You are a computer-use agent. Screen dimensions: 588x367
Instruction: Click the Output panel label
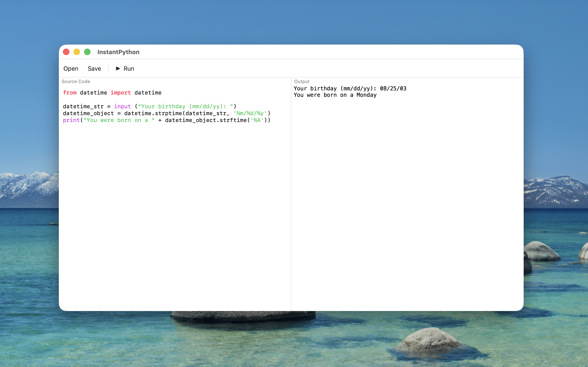pos(301,81)
